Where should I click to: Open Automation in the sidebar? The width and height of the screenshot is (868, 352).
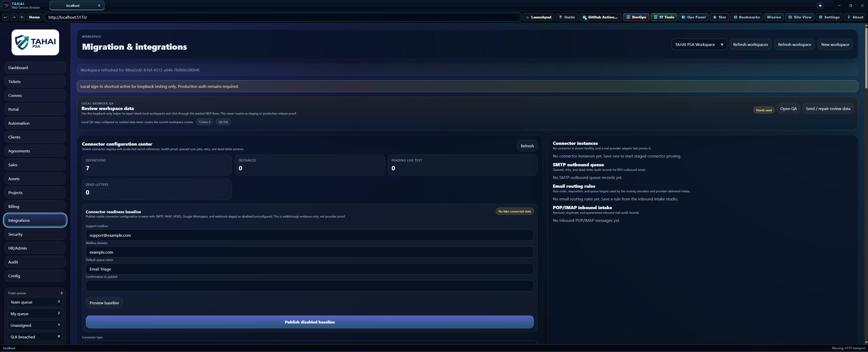point(35,123)
